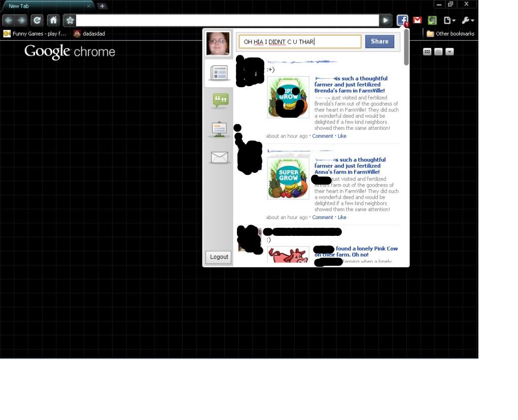The height and width of the screenshot is (420, 518).
Task: Open the quote bubble tab in Facebook popup
Action: pos(220,100)
